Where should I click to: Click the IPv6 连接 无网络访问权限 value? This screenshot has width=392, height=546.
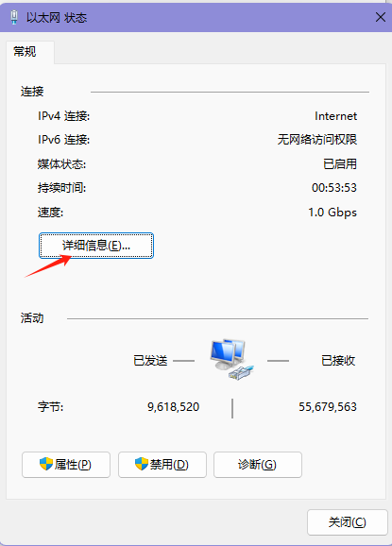(x=317, y=140)
